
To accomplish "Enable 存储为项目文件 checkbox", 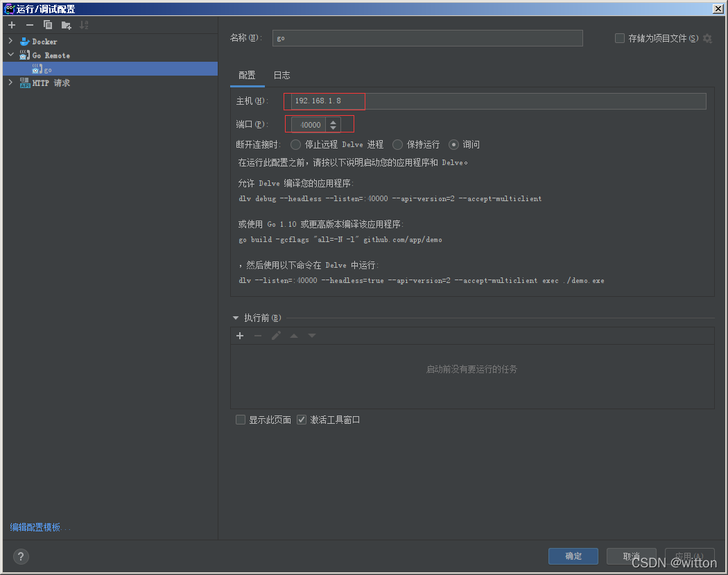I will (619, 38).
